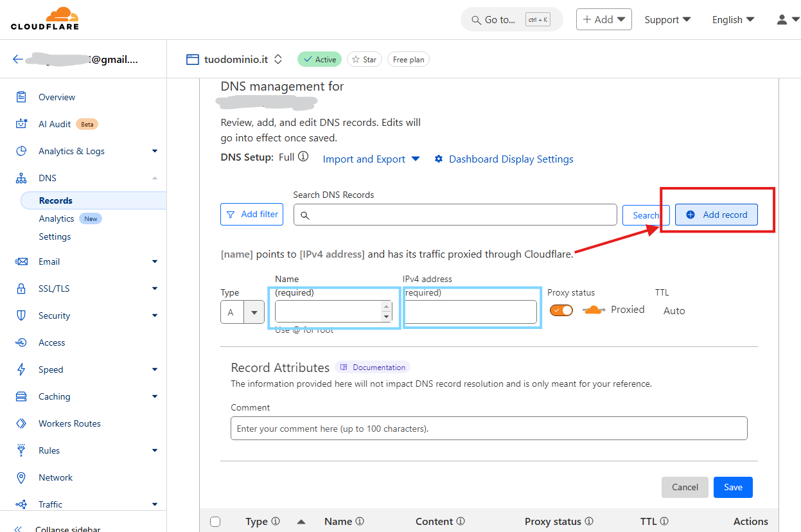Screen dimensions: 801x532
Task: Open the Go to search box
Action: tap(511, 19)
